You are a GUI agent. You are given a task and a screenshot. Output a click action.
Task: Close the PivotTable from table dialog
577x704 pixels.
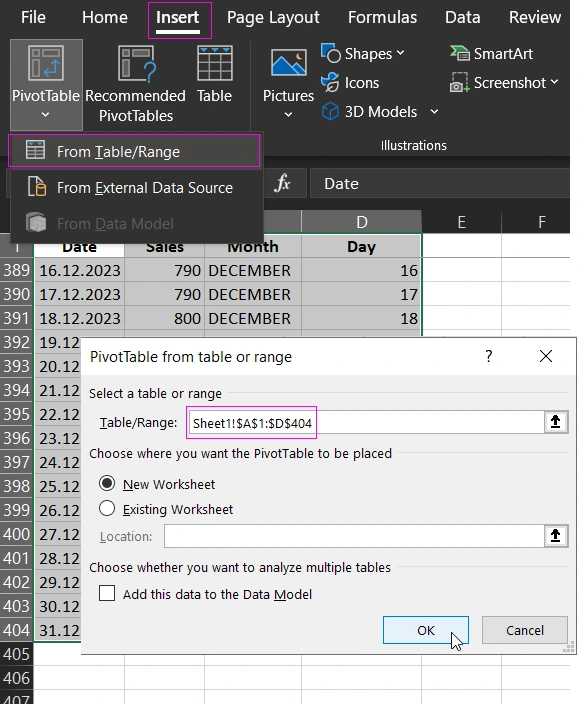[x=546, y=356]
